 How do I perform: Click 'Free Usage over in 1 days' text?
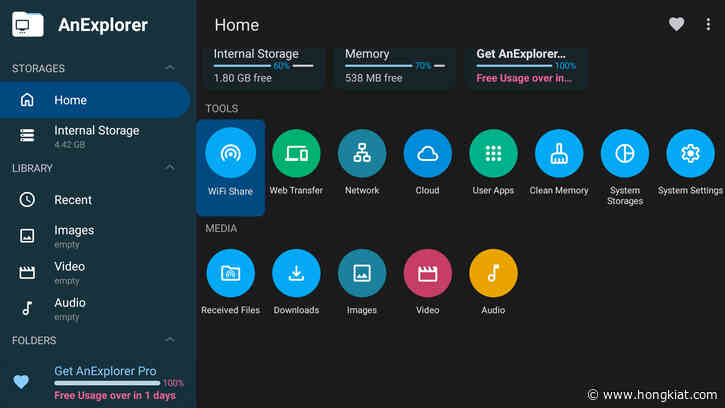tap(115, 396)
